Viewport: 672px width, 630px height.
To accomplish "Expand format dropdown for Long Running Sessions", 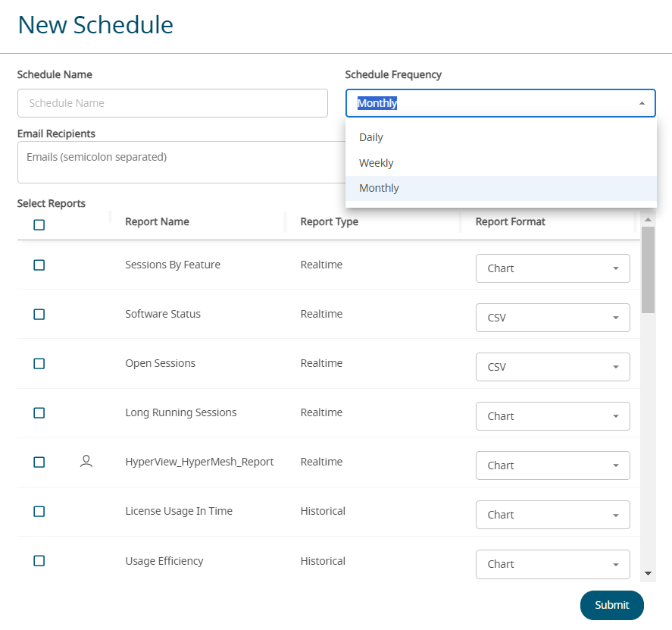I will (x=552, y=416).
